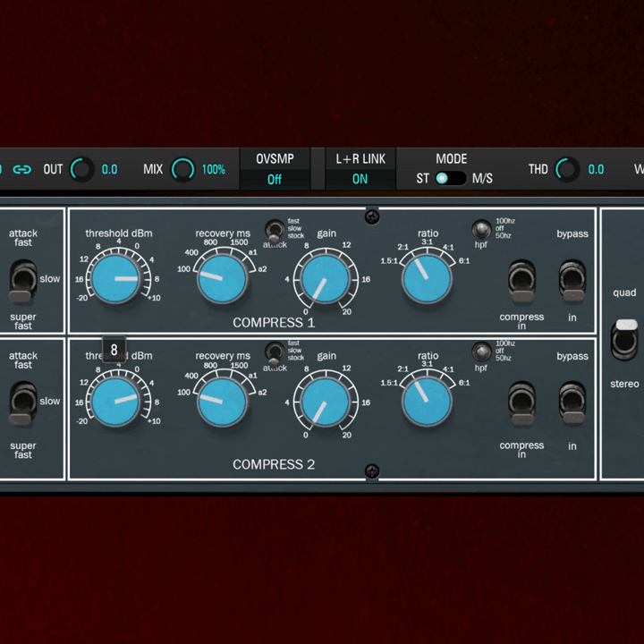
Task: Click the THD knob in top bar
Action: [x=567, y=169]
